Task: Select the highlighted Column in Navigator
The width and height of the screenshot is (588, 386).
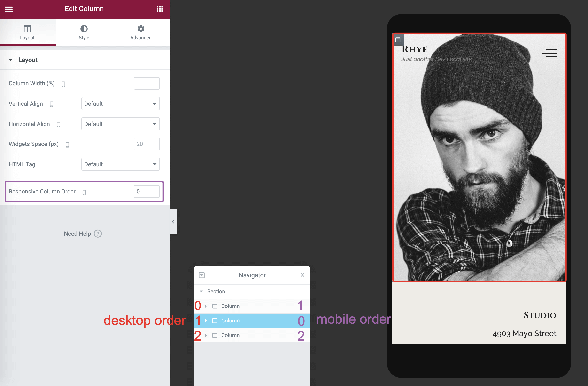Action: tap(230, 321)
